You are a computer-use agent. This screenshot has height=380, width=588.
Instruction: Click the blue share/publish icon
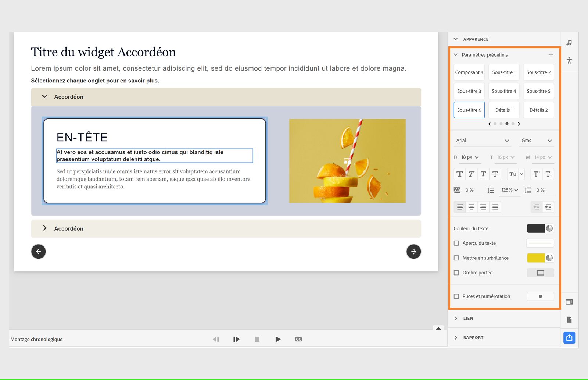[x=569, y=338]
